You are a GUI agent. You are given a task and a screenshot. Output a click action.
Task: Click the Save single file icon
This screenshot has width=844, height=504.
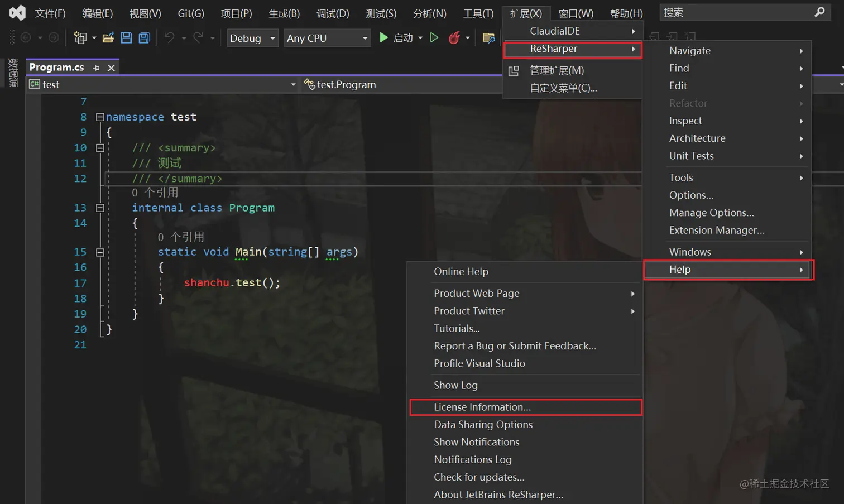click(127, 37)
